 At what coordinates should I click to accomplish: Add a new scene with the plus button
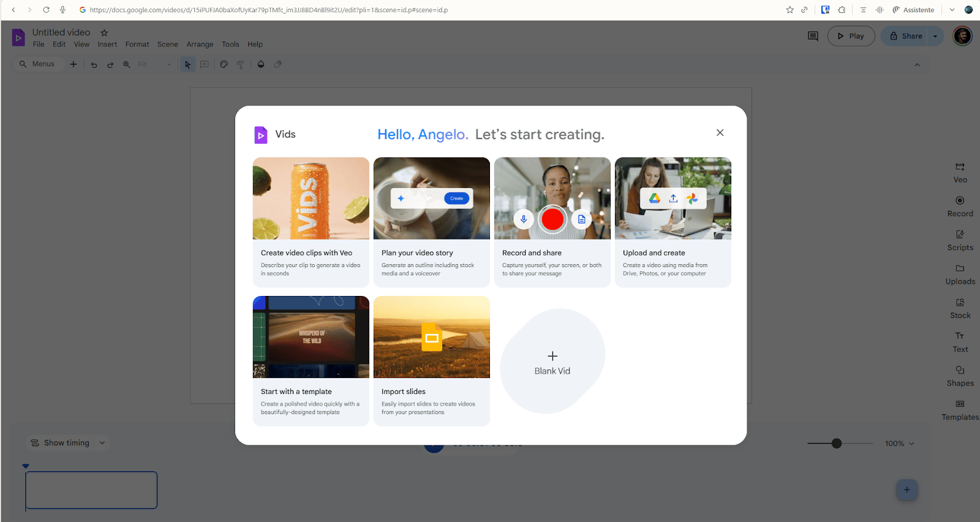click(907, 490)
